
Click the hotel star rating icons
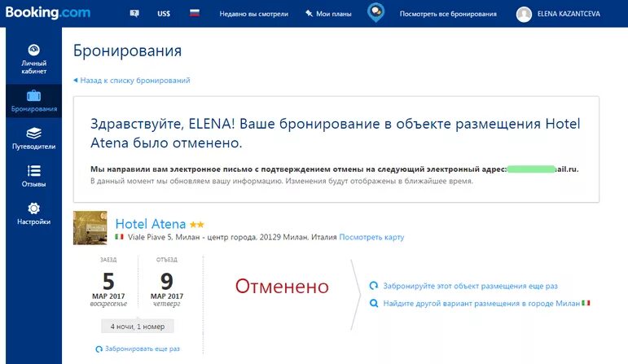[x=196, y=225]
